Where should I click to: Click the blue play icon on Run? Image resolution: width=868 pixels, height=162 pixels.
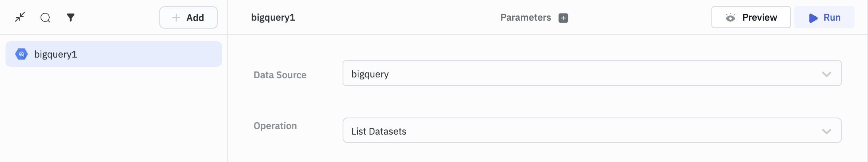813,18
